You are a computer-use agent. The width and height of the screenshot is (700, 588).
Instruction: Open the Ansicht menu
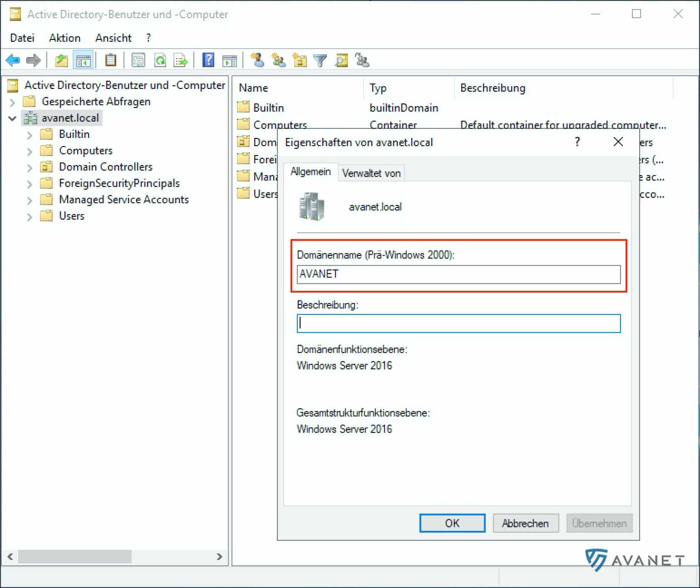[x=113, y=38]
